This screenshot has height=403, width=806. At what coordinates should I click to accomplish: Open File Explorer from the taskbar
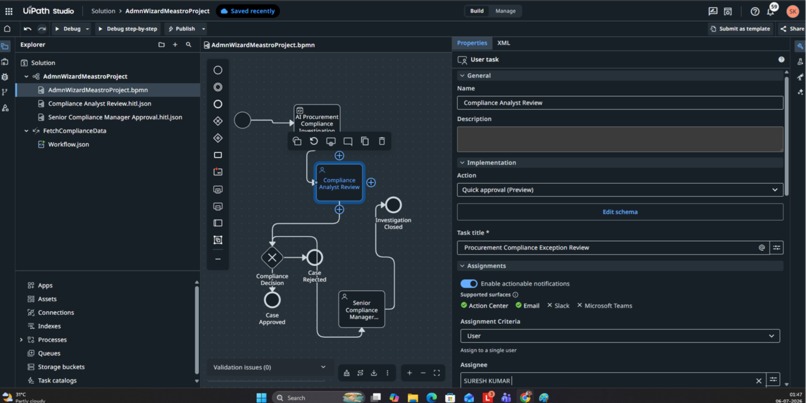[413, 397]
